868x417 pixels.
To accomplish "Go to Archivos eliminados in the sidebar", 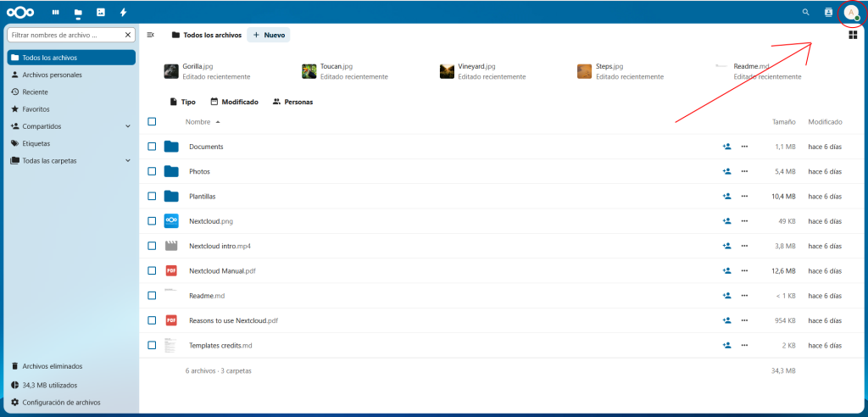I will 52,366.
